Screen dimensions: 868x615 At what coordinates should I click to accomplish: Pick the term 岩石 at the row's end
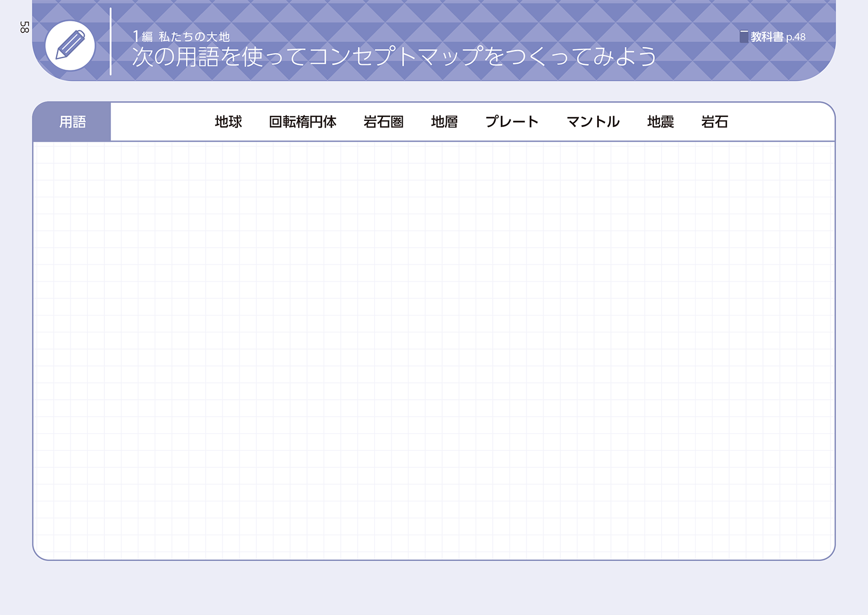point(714,122)
